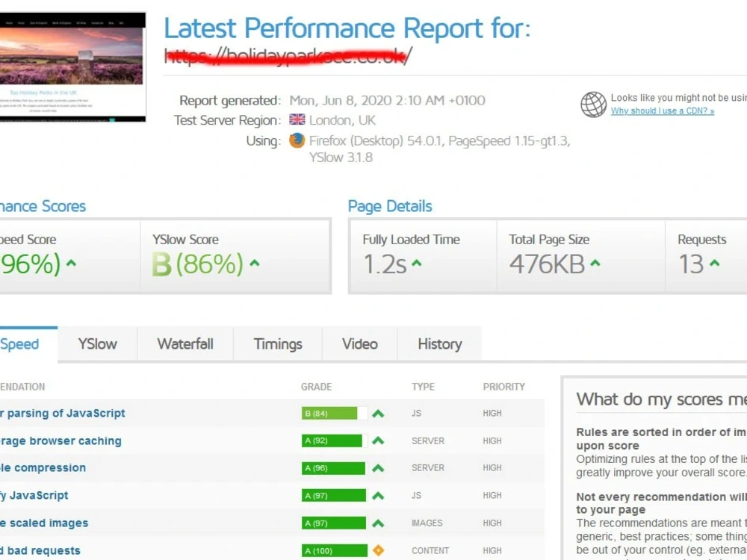Expand the parsing of JavaScript recommendation
The height and width of the screenshot is (560, 747).
(x=63, y=414)
